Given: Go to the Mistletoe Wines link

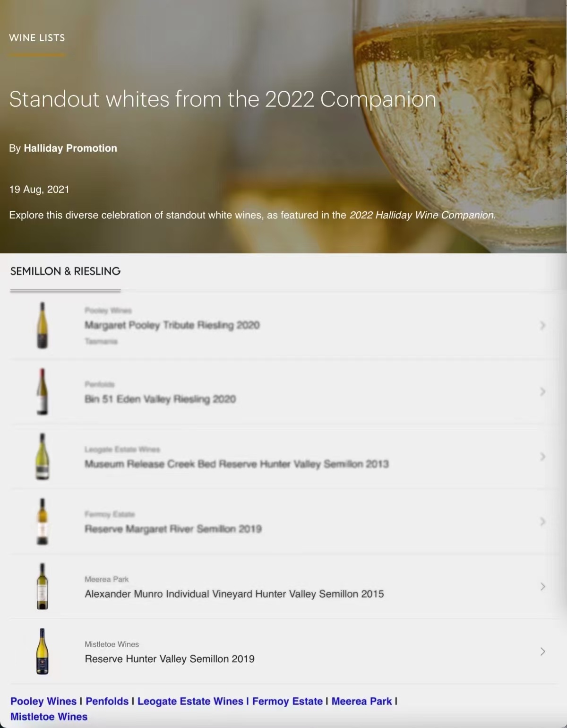Looking at the screenshot, I should (49, 717).
